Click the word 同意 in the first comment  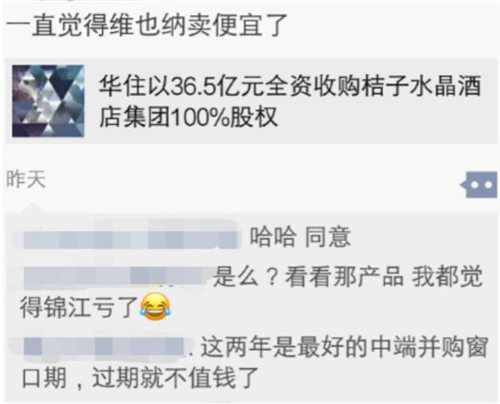[328, 237]
